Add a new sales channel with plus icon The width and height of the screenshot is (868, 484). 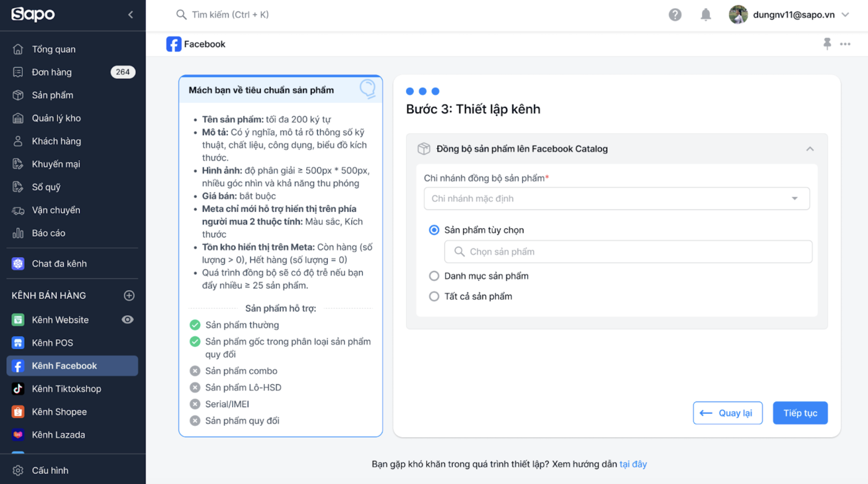[129, 295]
